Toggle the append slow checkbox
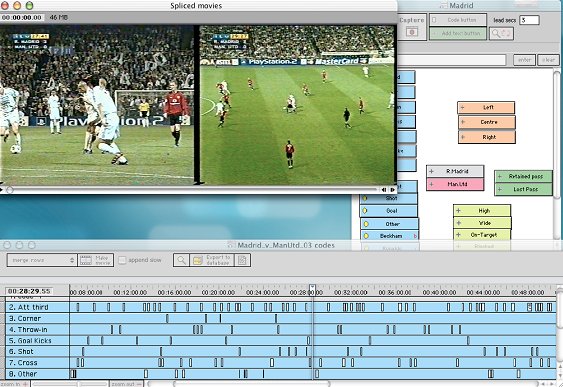The width and height of the screenshot is (563, 387). point(122,260)
